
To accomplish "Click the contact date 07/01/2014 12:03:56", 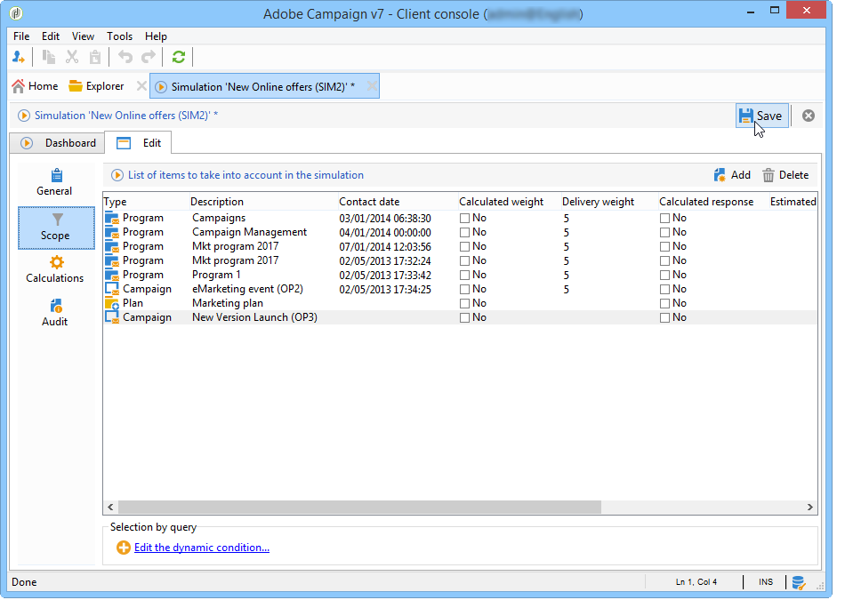I will coord(385,246).
